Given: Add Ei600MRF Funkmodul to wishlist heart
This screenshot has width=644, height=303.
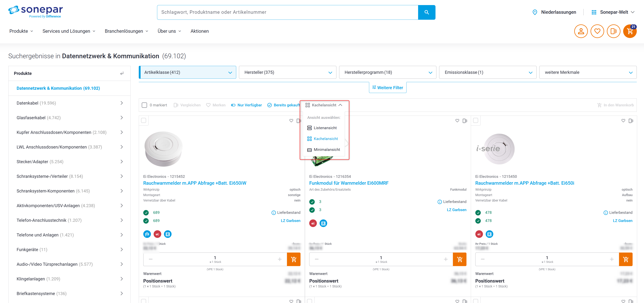Looking at the screenshot, I should 457,120.
